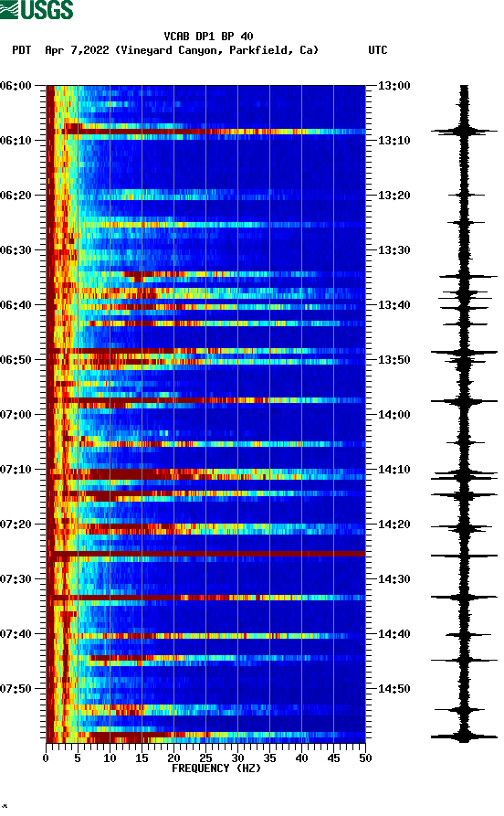Click the '07:40' PDT time label
The image size is (504, 816).
point(16,634)
